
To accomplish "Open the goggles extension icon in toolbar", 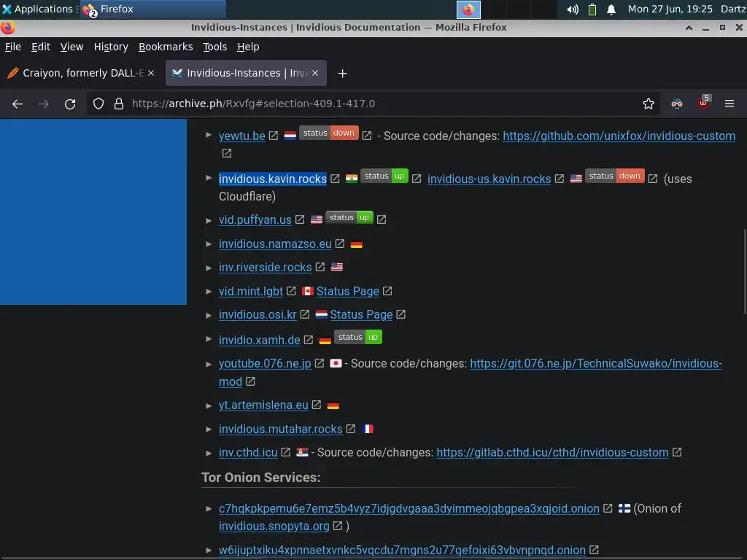I will pyautogui.click(x=676, y=104).
